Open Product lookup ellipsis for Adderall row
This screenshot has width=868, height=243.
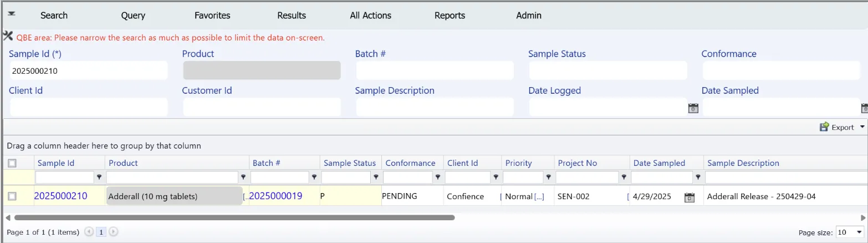246,197
